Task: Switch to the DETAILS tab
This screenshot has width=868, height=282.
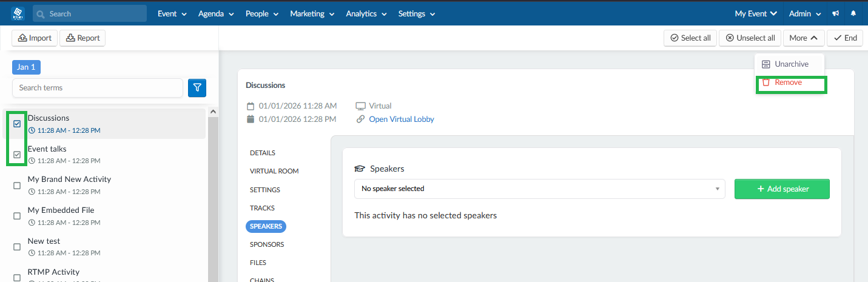Action: pyautogui.click(x=263, y=153)
